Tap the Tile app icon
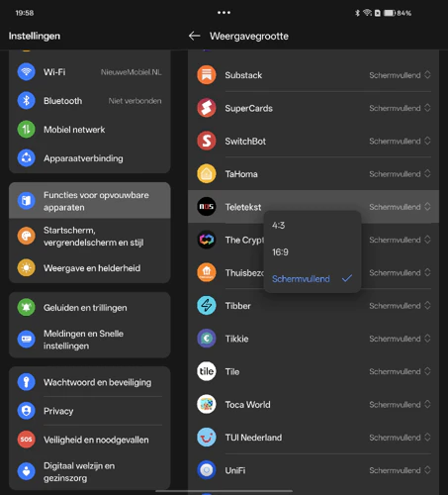Image resolution: width=448 pixels, height=495 pixels. pyautogui.click(x=207, y=371)
